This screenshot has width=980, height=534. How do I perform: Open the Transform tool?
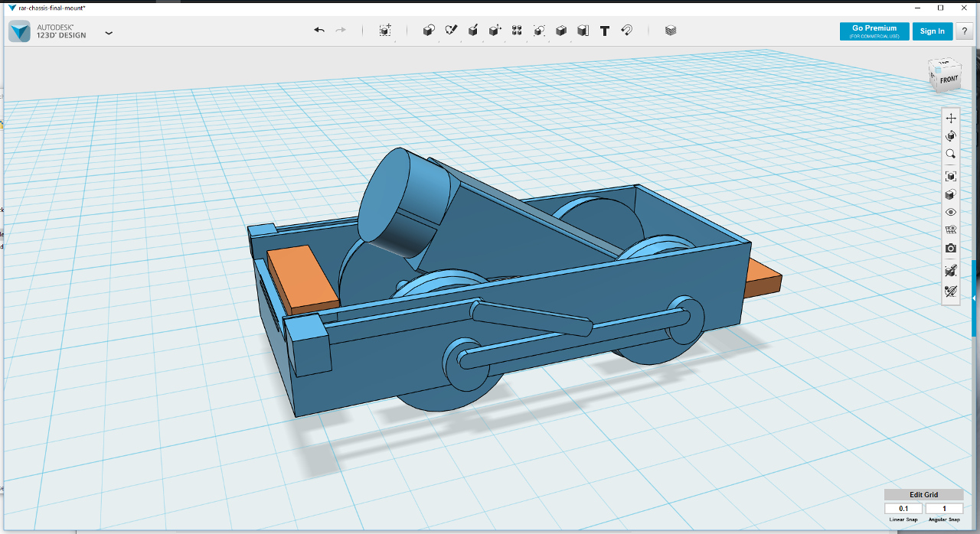tap(385, 31)
